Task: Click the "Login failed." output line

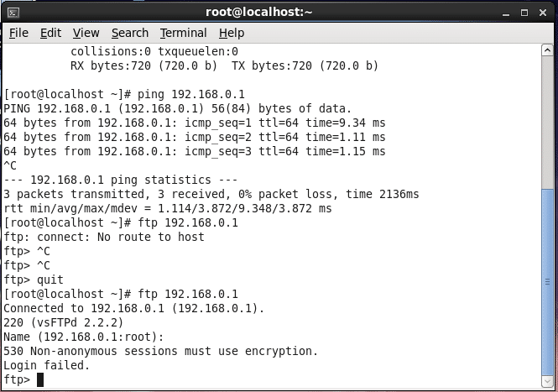Action: coord(46,366)
